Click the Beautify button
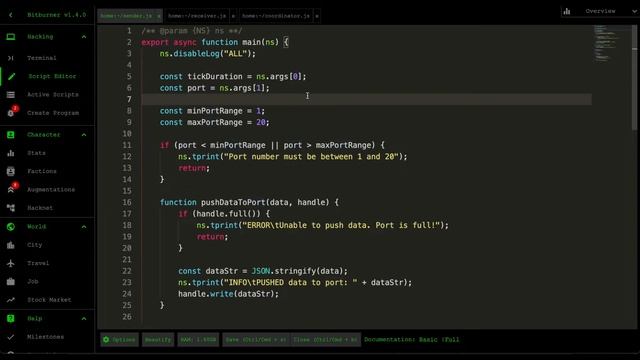The height and width of the screenshot is (360, 640). [x=158, y=340]
